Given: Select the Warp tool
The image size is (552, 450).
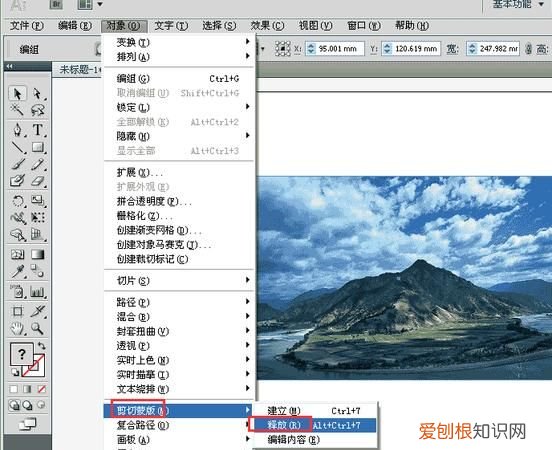Looking at the screenshot, I should tap(17, 218).
